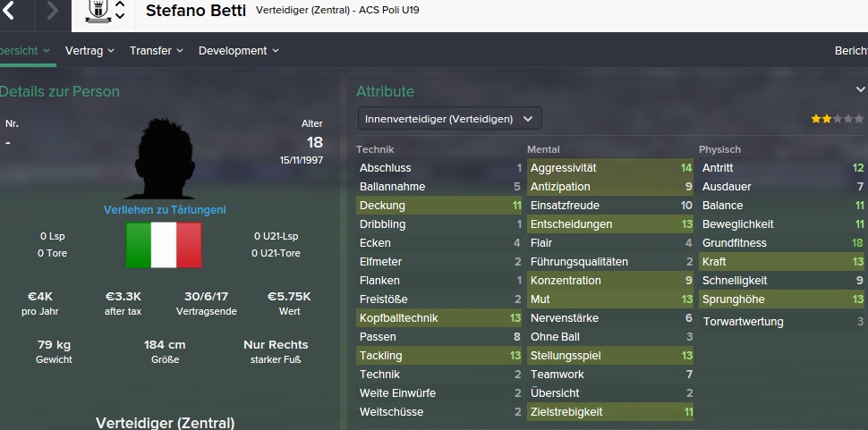Open the Bericht tab
Screen dimensions: 868x430
[850, 51]
